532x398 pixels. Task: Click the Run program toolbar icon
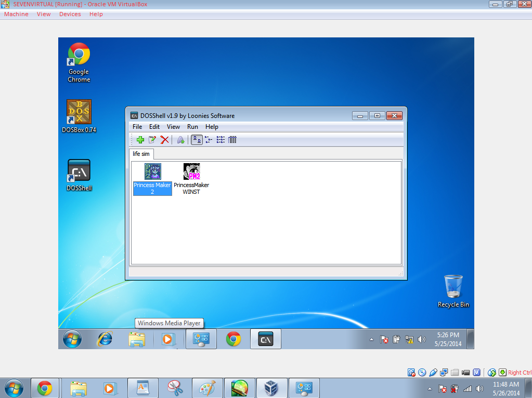click(180, 140)
